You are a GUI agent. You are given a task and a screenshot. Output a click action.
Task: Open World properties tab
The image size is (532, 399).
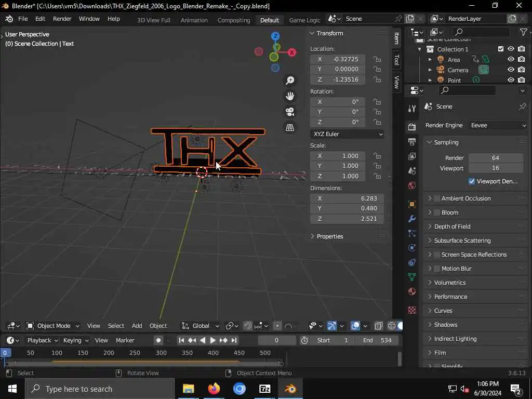pos(412,185)
